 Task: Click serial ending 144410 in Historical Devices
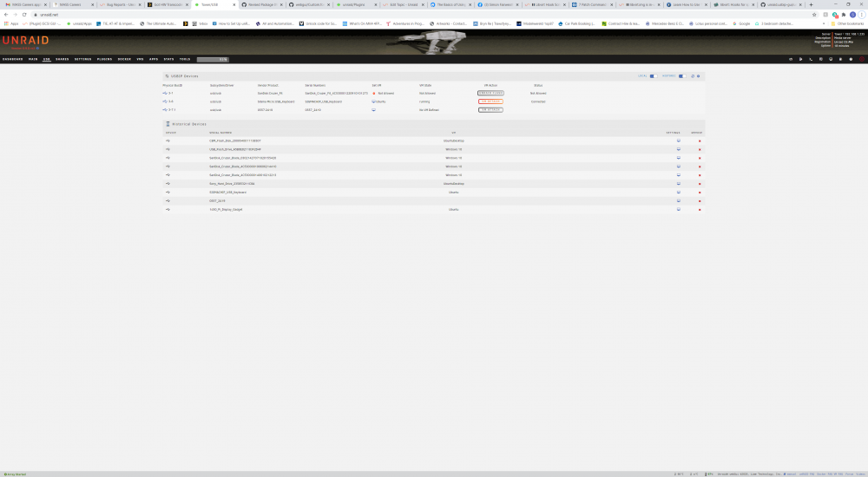pyautogui.click(x=242, y=167)
